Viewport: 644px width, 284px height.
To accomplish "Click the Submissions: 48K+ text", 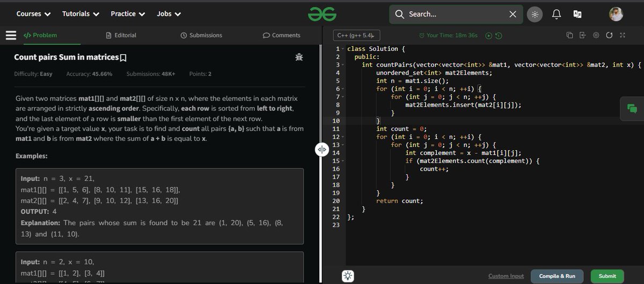I will click(151, 74).
